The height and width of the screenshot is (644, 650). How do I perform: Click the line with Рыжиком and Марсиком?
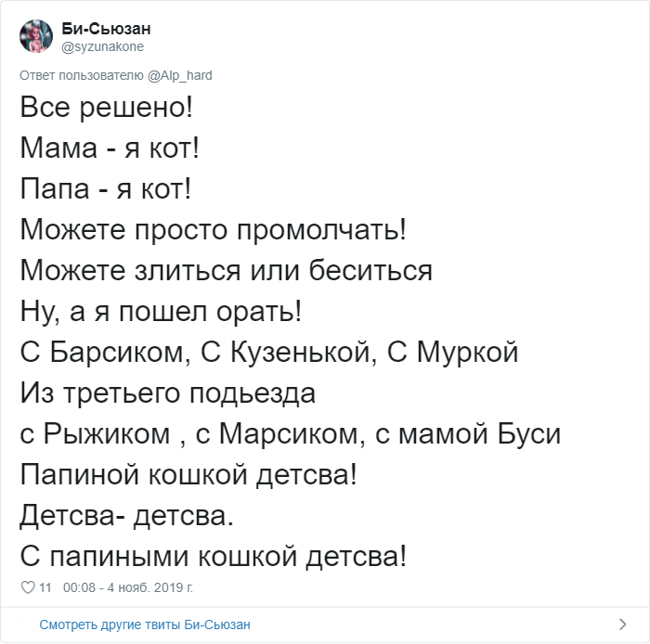click(x=290, y=433)
